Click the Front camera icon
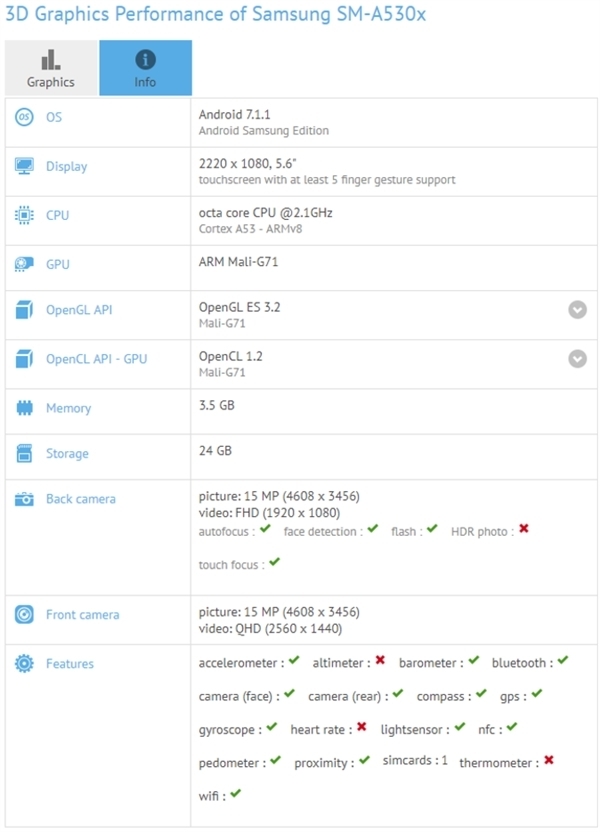Image resolution: width=600 pixels, height=832 pixels. point(22,615)
